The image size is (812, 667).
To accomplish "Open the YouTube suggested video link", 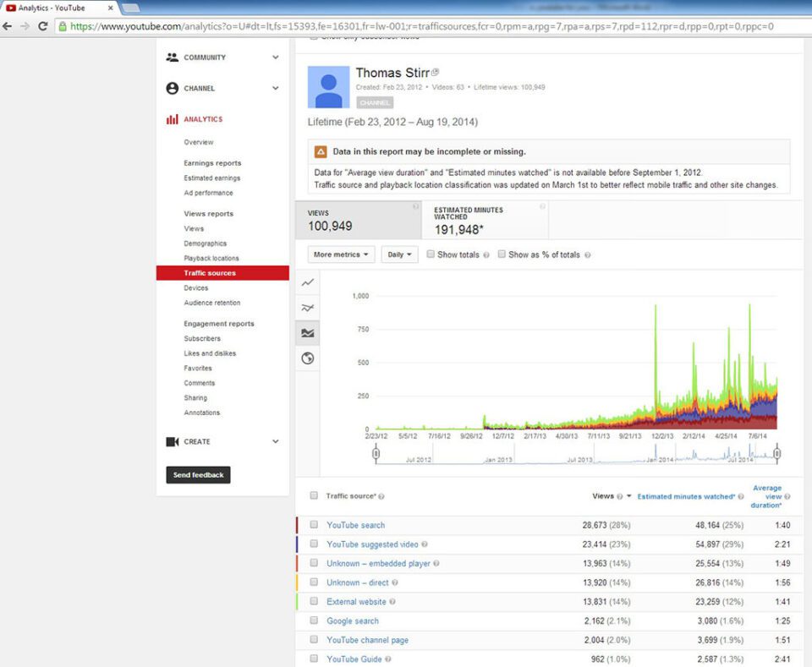I will (372, 544).
